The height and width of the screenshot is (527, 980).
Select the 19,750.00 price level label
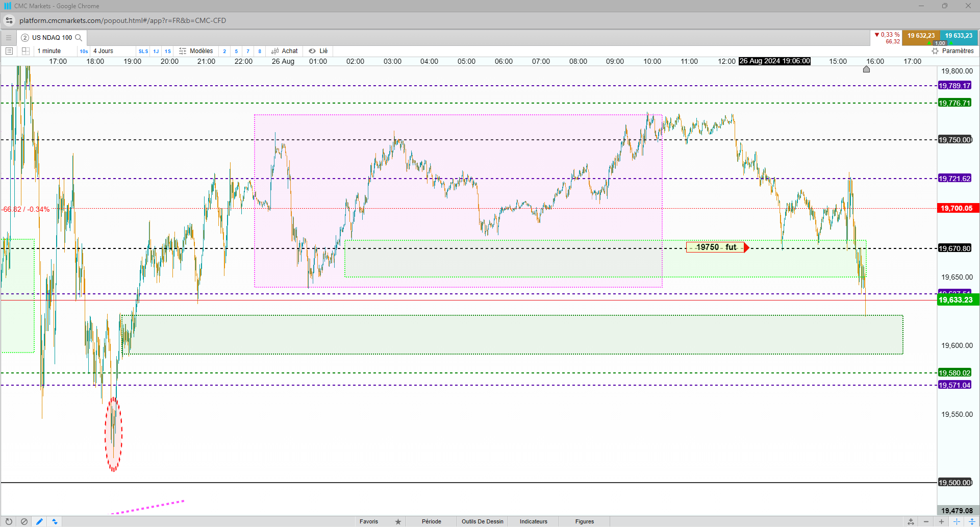tap(955, 140)
